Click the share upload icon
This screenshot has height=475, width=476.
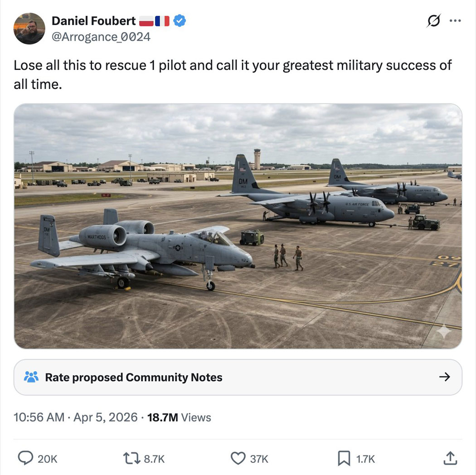(449, 459)
